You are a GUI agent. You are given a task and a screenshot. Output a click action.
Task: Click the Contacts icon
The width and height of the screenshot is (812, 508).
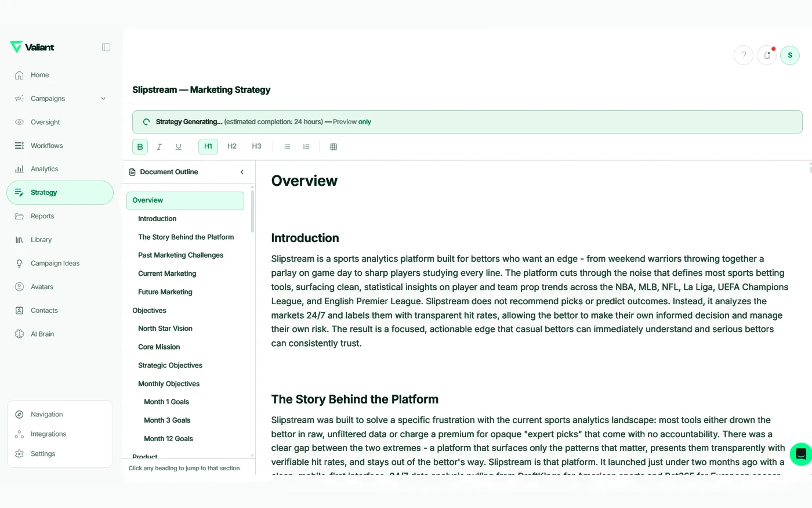19,311
